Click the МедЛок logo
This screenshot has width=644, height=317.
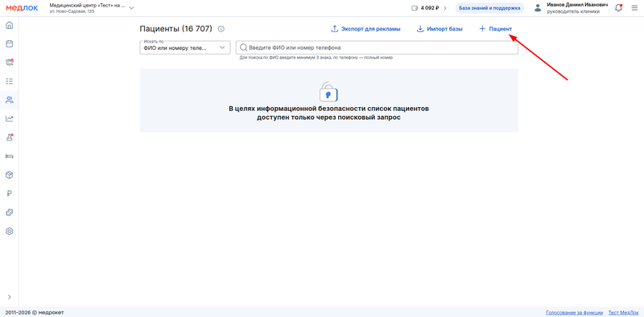pyautogui.click(x=22, y=8)
